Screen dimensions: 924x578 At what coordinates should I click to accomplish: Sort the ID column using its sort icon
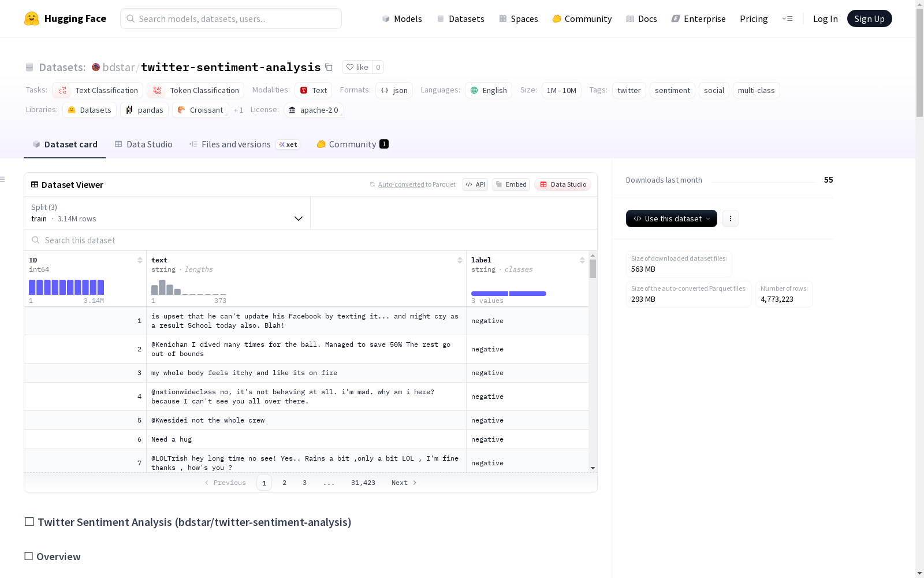pyautogui.click(x=140, y=260)
